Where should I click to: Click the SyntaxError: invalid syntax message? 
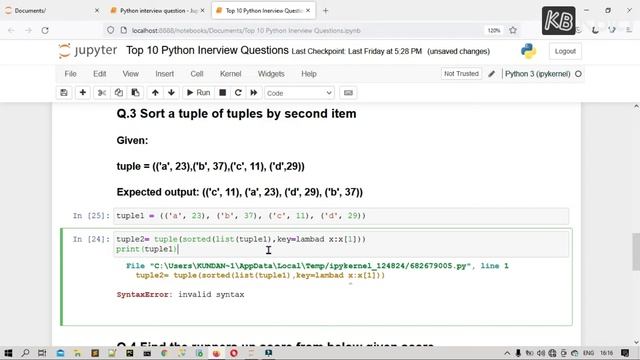click(x=180, y=295)
